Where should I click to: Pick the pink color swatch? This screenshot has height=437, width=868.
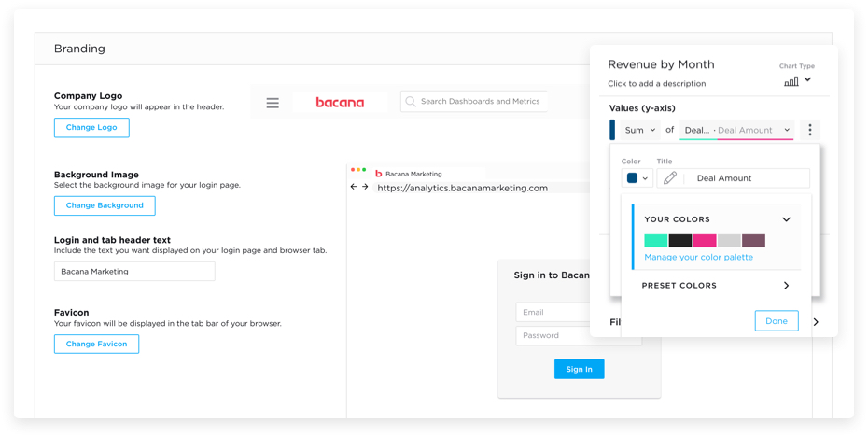(x=705, y=241)
